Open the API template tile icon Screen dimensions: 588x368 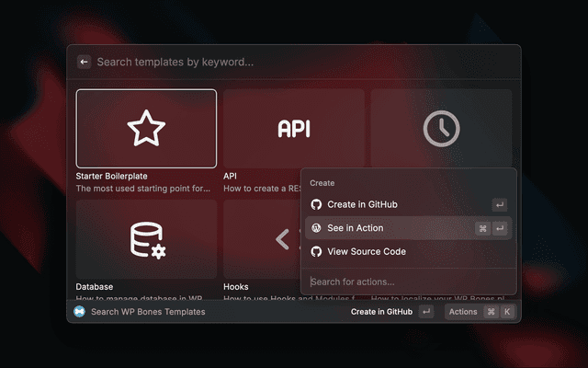click(x=294, y=129)
